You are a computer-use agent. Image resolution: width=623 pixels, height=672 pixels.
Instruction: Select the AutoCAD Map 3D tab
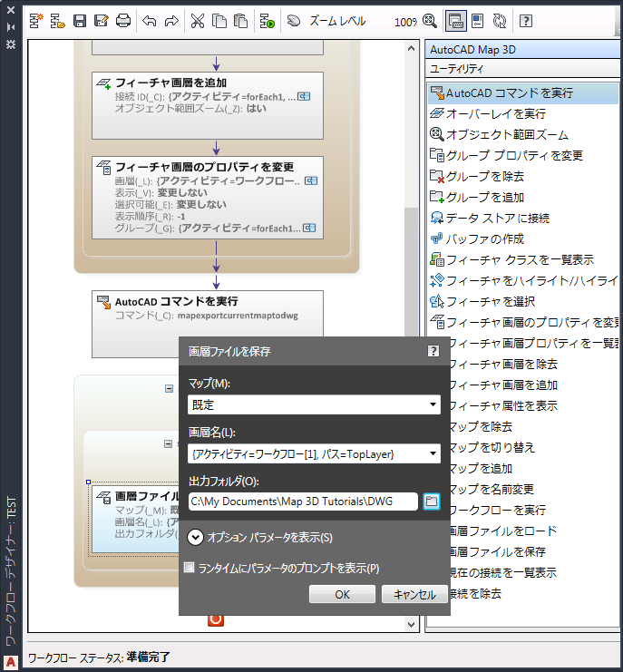(522, 50)
